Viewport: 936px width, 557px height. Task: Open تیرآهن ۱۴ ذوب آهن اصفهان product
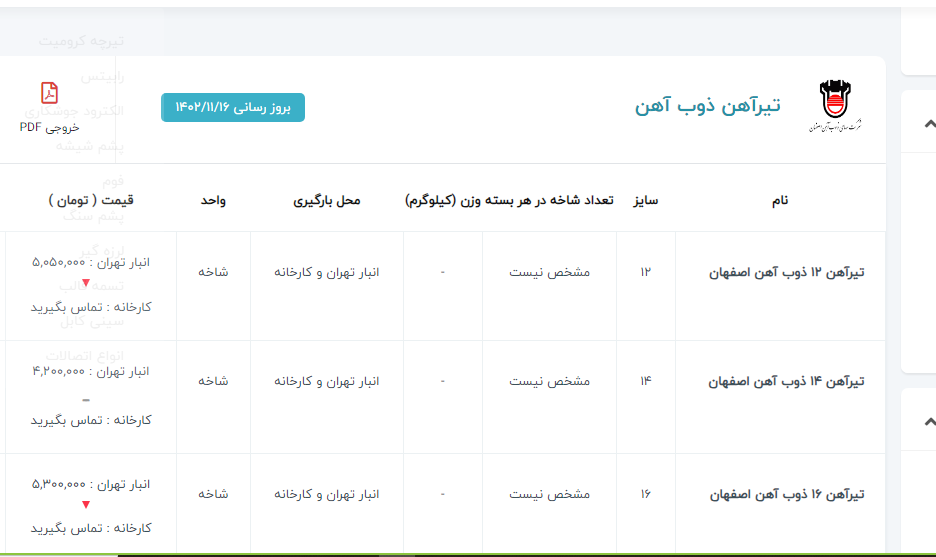tap(786, 382)
